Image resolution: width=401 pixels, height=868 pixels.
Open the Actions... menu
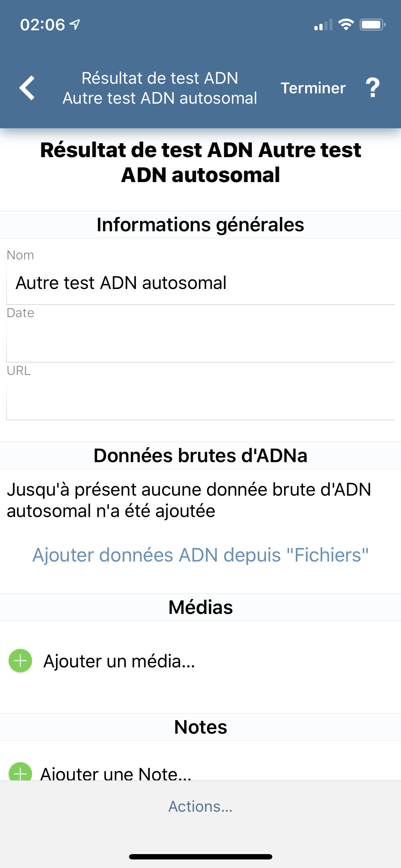coord(200,806)
